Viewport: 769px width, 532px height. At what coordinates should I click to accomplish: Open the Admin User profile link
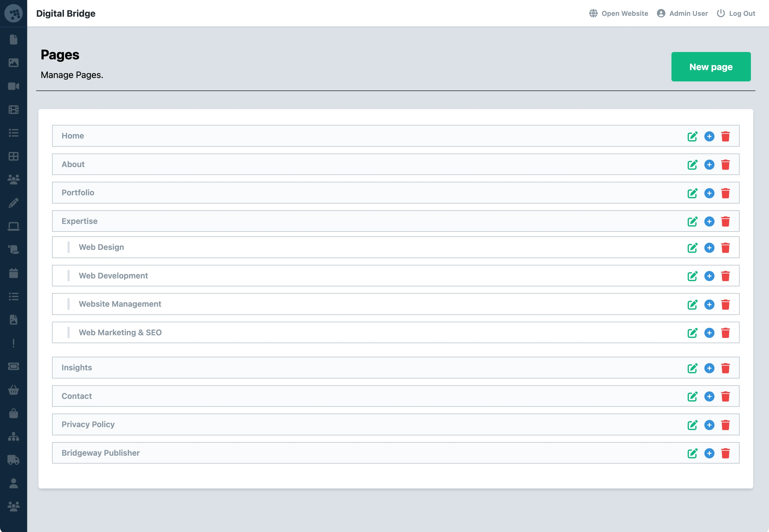click(682, 13)
